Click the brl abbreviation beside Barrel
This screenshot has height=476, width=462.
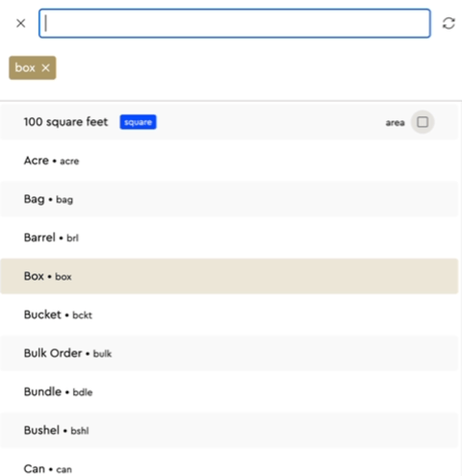point(72,238)
